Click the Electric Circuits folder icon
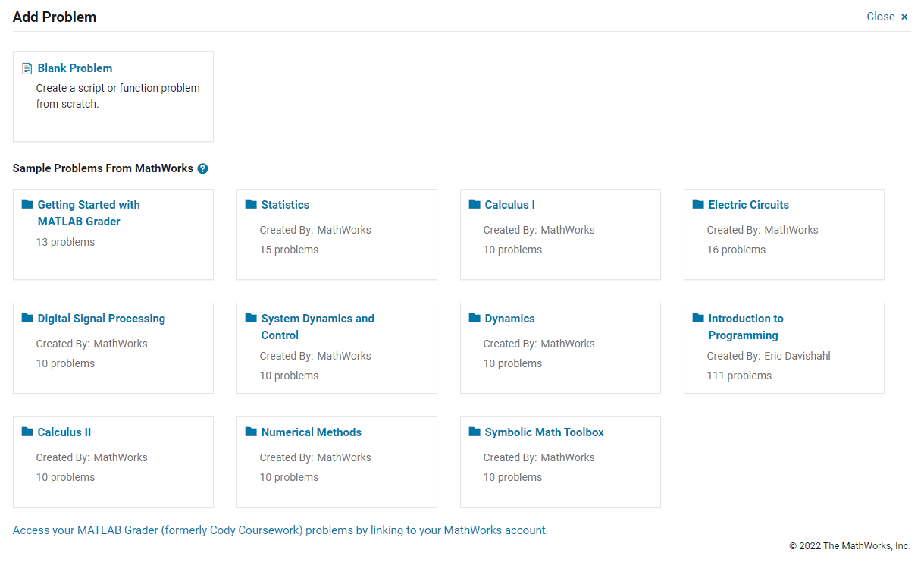Image resolution: width=924 pixels, height=572 pixels. [x=698, y=204]
